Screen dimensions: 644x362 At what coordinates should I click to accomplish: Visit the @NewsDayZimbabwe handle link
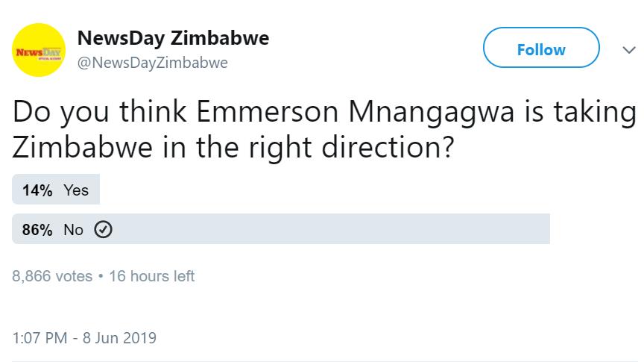coord(152,63)
